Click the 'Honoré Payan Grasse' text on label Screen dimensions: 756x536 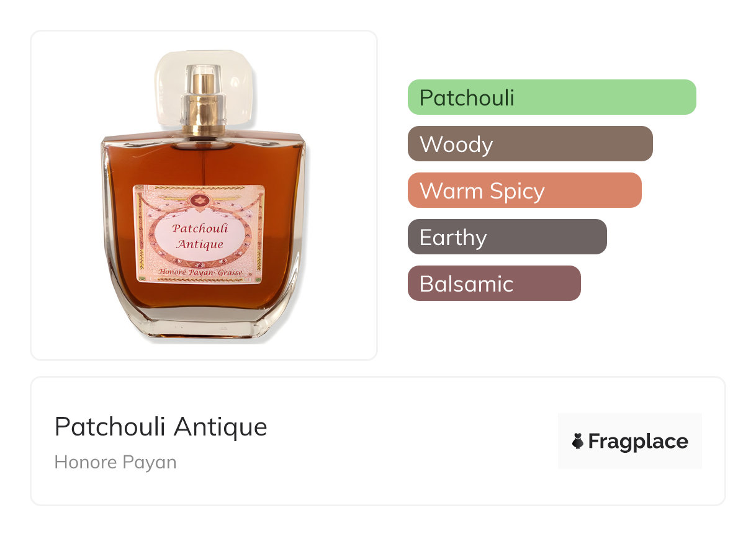(200, 272)
